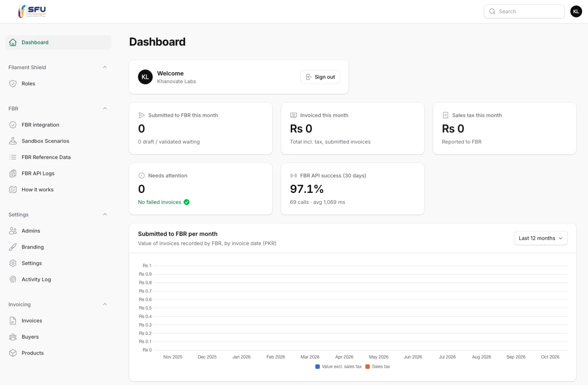Screen dimensions: 588x385
Task: Click the Buyers group icon
Action: (13, 337)
